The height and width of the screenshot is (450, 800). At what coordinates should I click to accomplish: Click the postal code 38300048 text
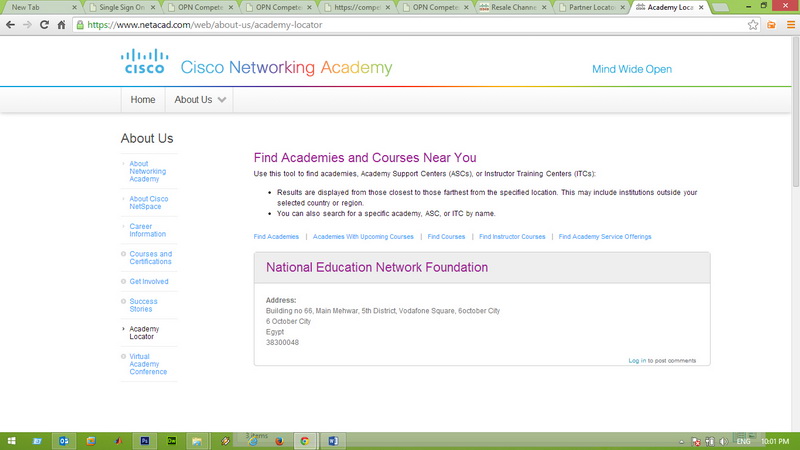pos(282,342)
